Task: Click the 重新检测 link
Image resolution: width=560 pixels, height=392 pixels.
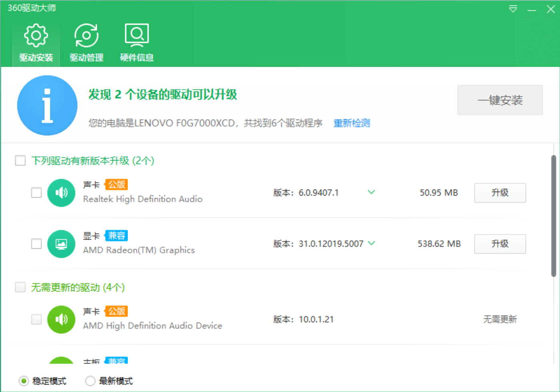Action: pyautogui.click(x=352, y=123)
